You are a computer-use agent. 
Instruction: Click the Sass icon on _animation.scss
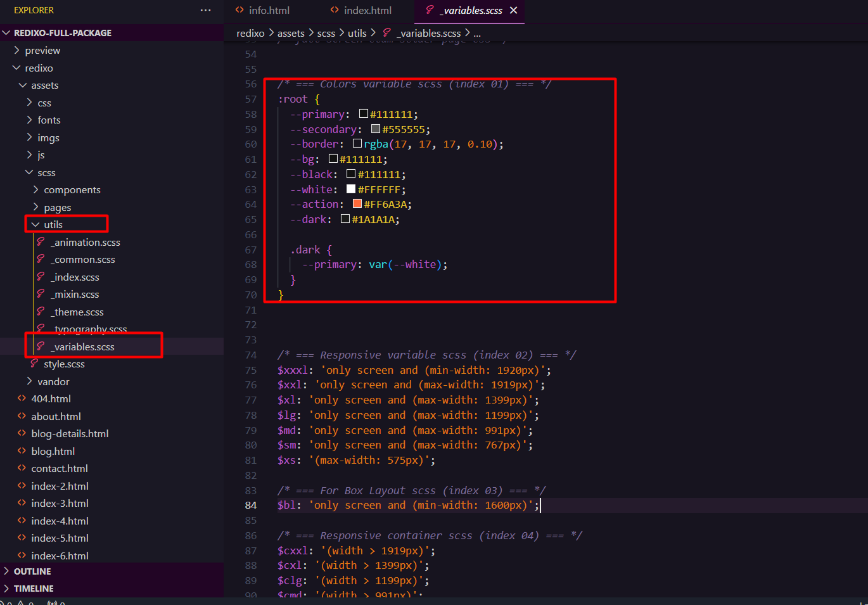click(x=41, y=242)
